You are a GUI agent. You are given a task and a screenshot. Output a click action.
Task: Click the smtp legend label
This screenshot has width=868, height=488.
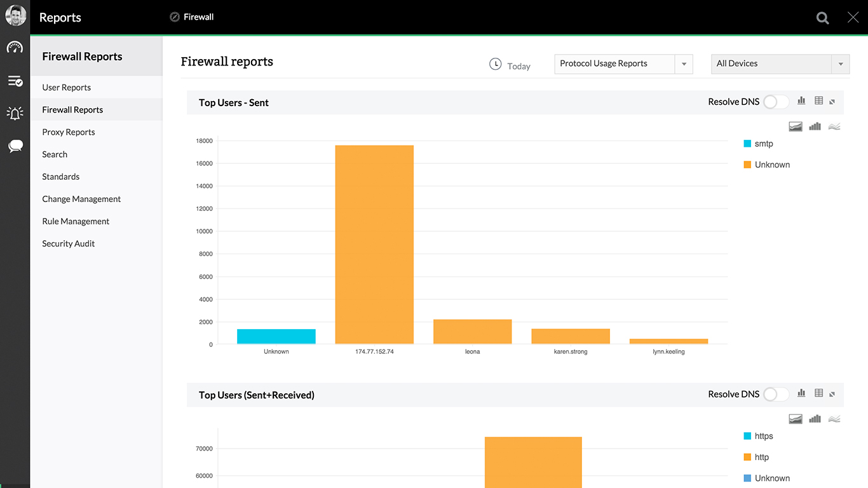tap(764, 144)
